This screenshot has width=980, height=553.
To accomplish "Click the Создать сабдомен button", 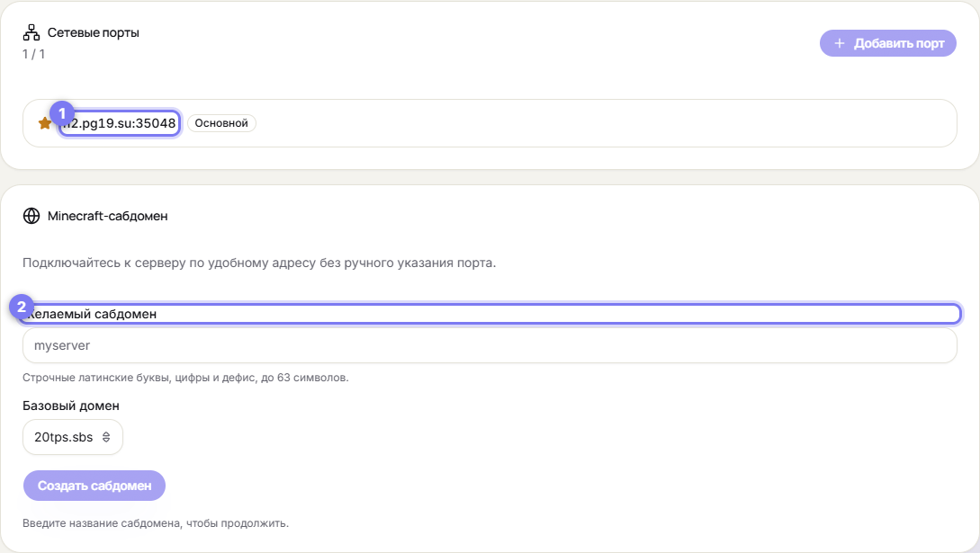I will tap(94, 486).
